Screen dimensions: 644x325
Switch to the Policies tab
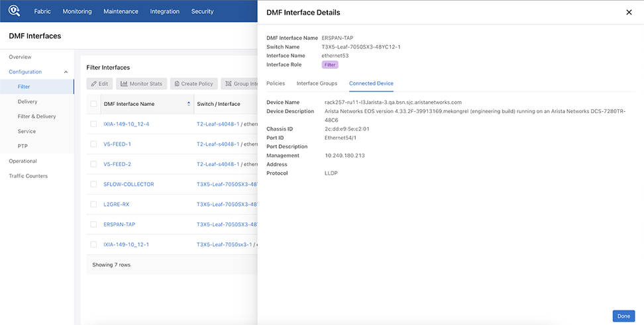(x=276, y=83)
